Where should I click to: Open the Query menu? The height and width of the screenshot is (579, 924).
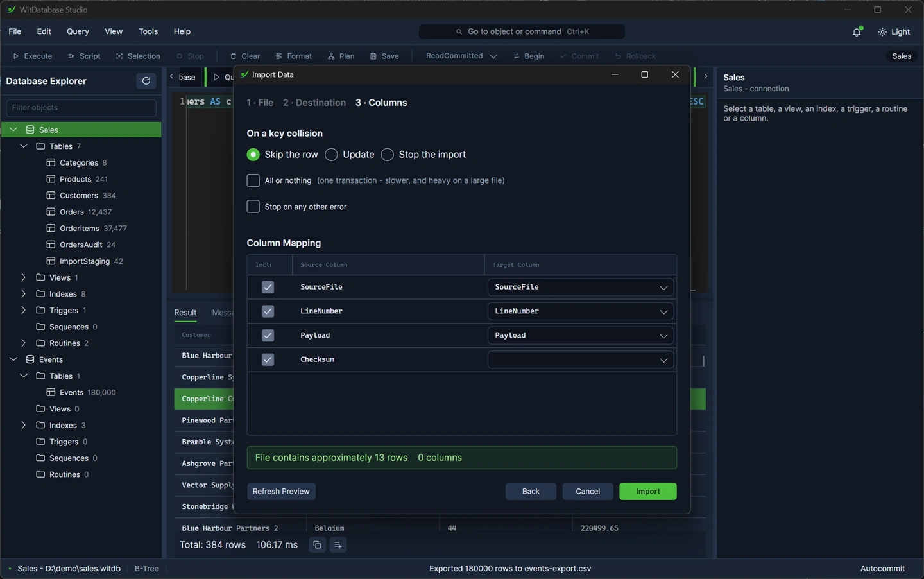[78, 31]
